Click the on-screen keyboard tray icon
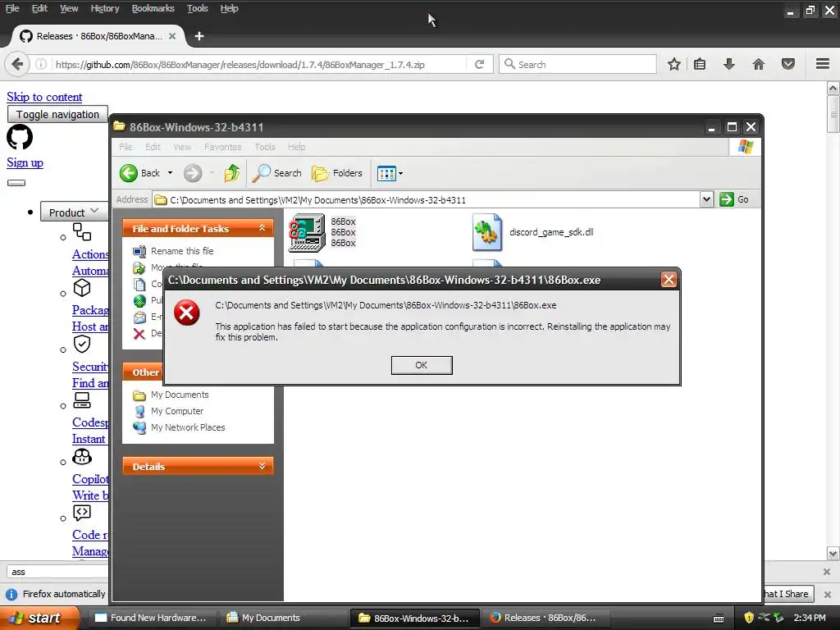The width and height of the screenshot is (840, 630). pyautogui.click(x=719, y=619)
